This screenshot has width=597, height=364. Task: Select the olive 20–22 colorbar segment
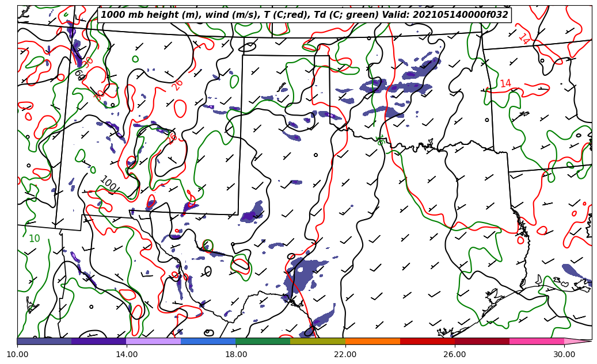click(x=317, y=341)
